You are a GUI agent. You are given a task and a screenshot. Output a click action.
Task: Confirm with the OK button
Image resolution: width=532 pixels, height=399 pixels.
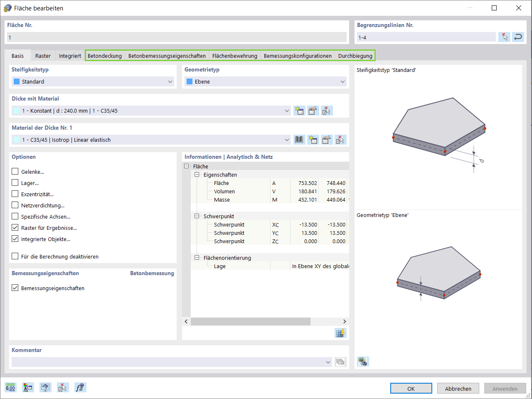[x=411, y=388]
